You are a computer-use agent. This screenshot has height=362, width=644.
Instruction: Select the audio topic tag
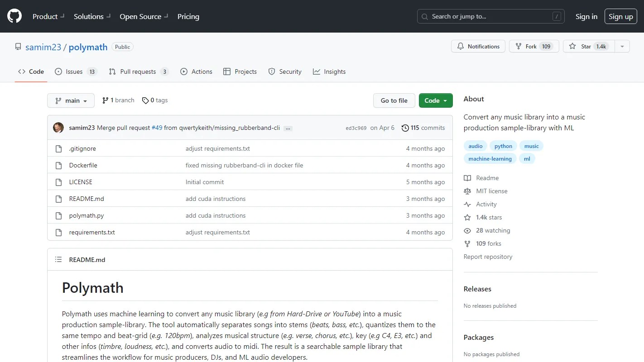point(476,146)
